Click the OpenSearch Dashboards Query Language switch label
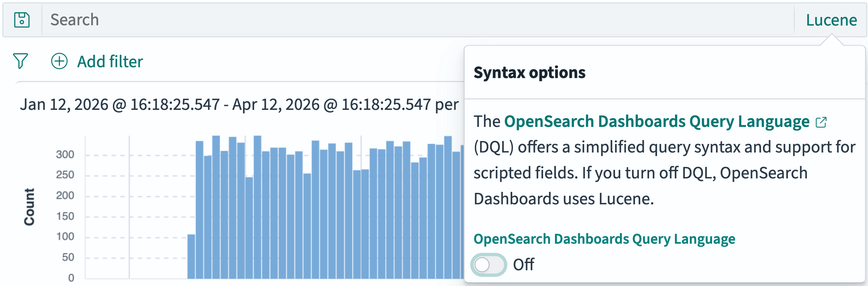This screenshot has width=868, height=286. click(604, 239)
